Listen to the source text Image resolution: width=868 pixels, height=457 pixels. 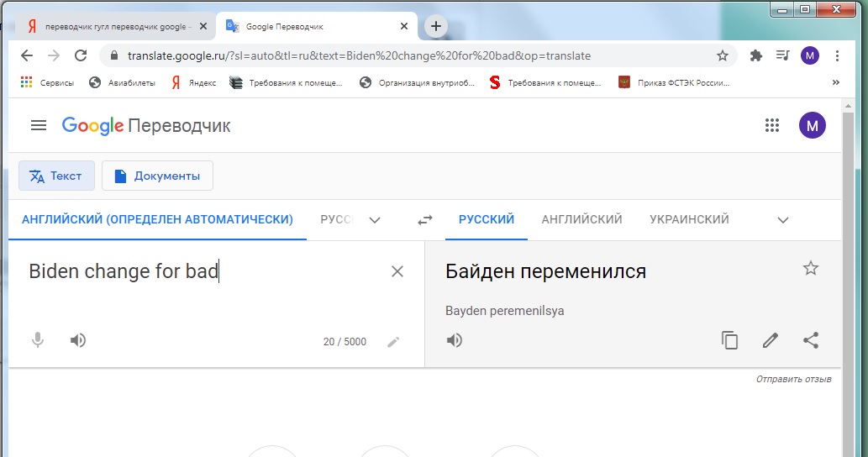[x=78, y=340]
